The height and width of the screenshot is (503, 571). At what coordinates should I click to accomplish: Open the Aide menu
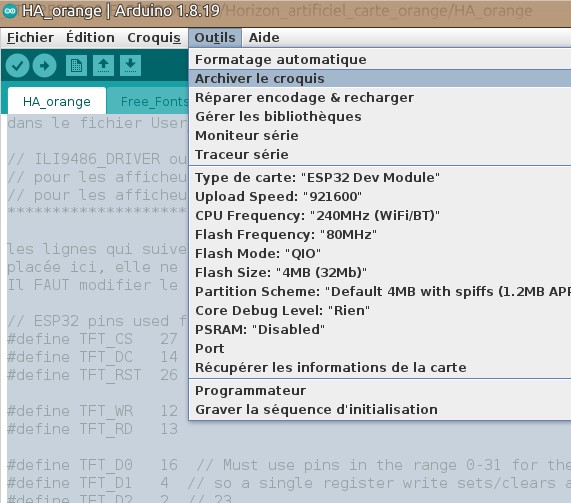[264, 38]
